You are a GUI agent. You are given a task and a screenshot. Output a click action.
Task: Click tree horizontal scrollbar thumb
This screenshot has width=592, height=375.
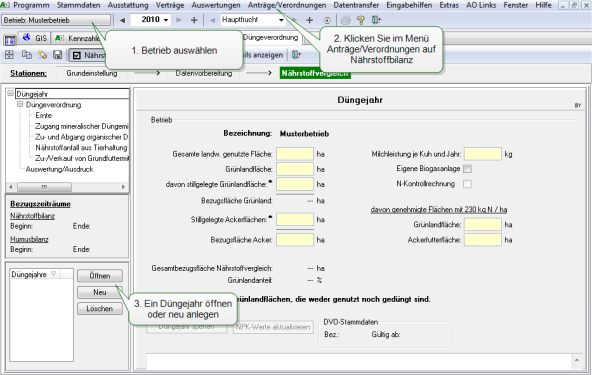[44, 187]
